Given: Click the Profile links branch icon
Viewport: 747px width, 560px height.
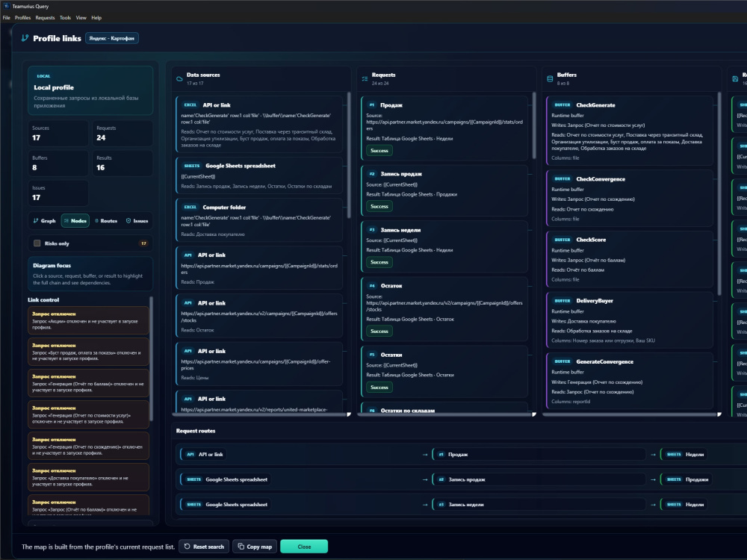Looking at the screenshot, I should (25, 38).
